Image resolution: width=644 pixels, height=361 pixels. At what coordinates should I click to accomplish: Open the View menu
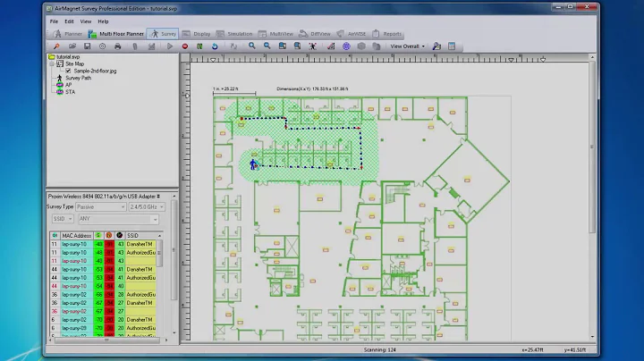pyautogui.click(x=86, y=21)
